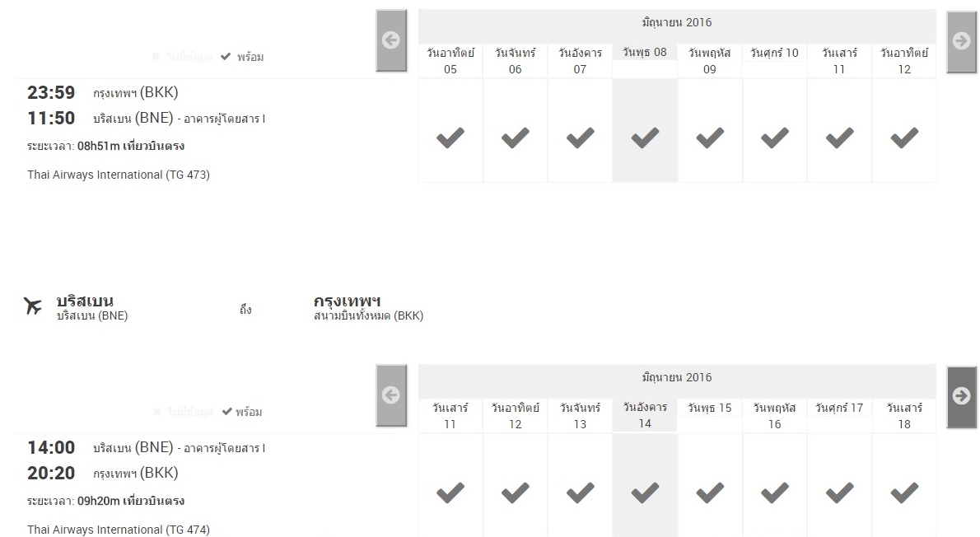This screenshot has width=980, height=537.
Task: Choose outbound date tab วันจันทร์ 06
Action: point(515,61)
